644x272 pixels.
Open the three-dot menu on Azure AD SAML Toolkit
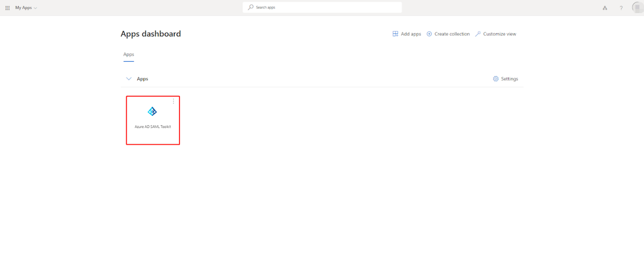173,101
